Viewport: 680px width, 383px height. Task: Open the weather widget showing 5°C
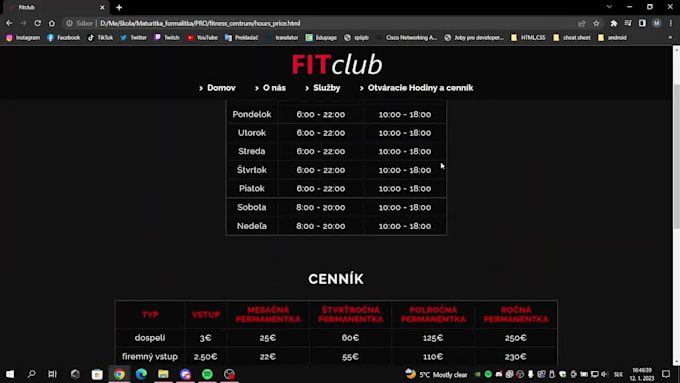click(436, 374)
